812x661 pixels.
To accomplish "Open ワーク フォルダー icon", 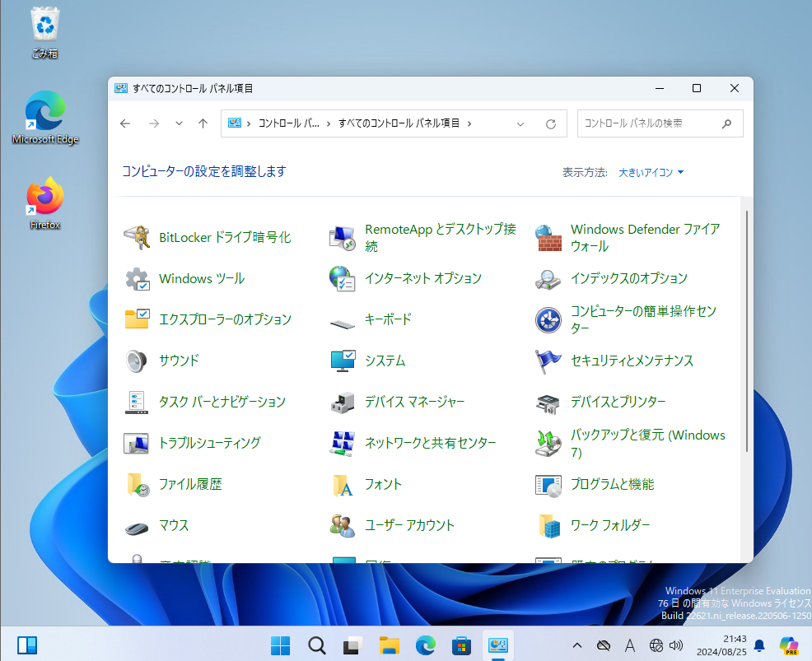I will coord(548,525).
